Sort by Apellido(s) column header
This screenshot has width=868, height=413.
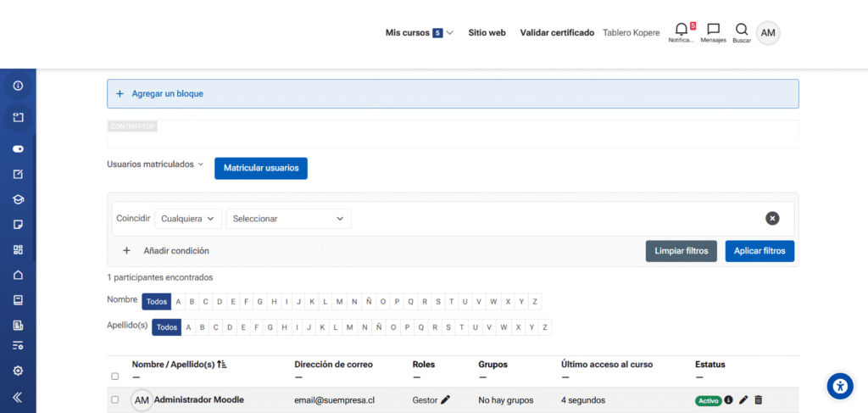192,365
